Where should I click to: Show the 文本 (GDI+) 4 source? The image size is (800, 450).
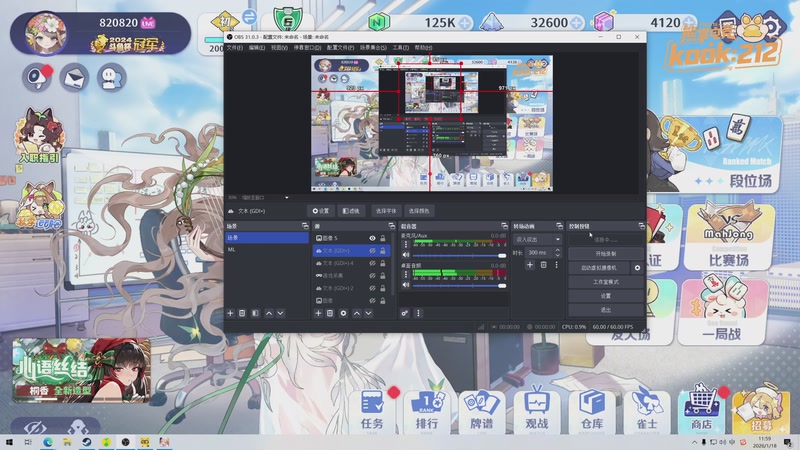(x=372, y=263)
